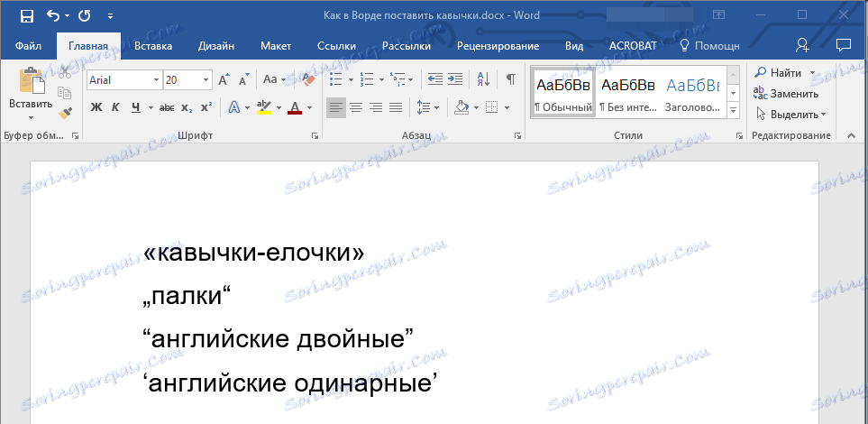Clear all formatting with eraser icon
This screenshot has width=868, height=424.
[x=306, y=79]
